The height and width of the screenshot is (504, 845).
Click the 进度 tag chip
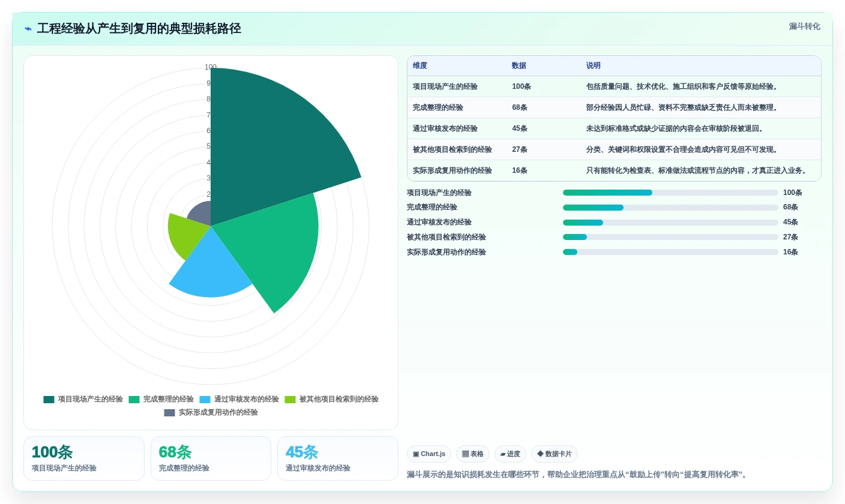click(x=510, y=454)
